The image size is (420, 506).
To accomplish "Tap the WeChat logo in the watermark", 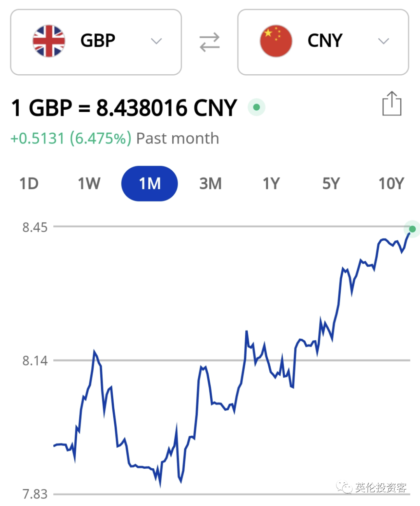I will (344, 487).
